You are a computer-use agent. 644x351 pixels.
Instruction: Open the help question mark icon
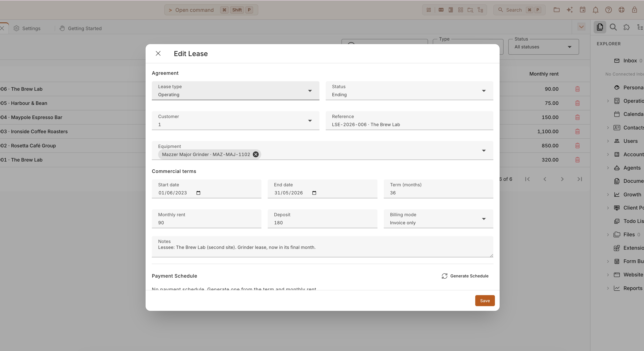click(x=609, y=10)
